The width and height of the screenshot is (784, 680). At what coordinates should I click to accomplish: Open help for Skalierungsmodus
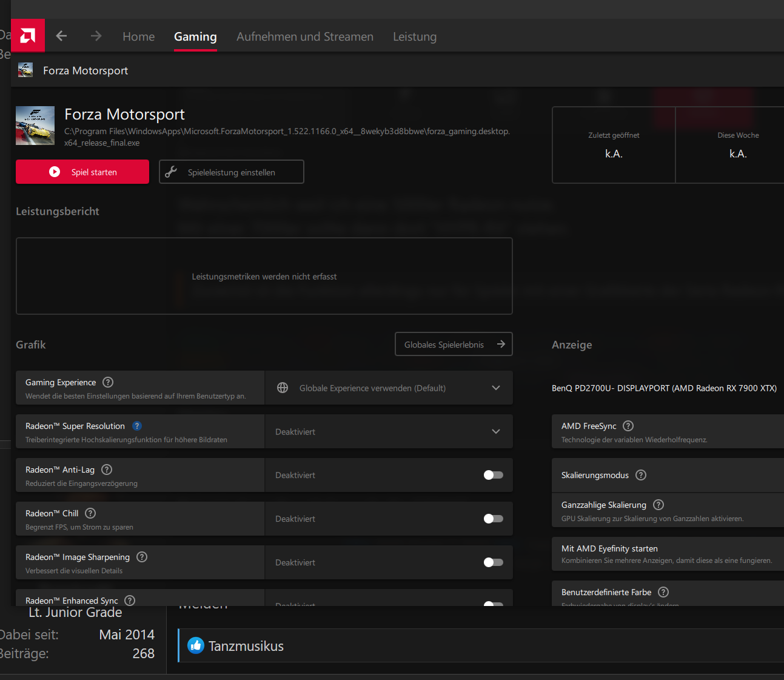(641, 475)
